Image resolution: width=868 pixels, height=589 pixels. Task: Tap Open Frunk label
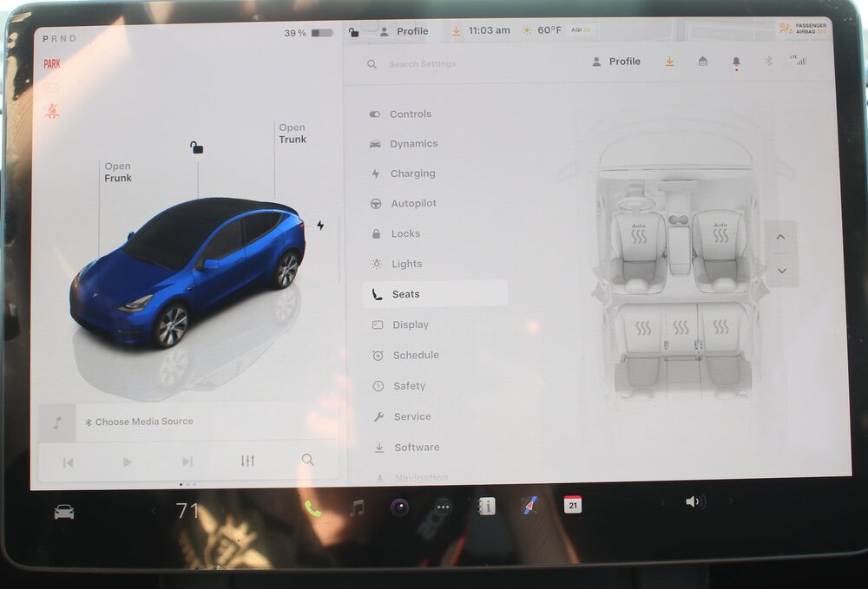[118, 173]
